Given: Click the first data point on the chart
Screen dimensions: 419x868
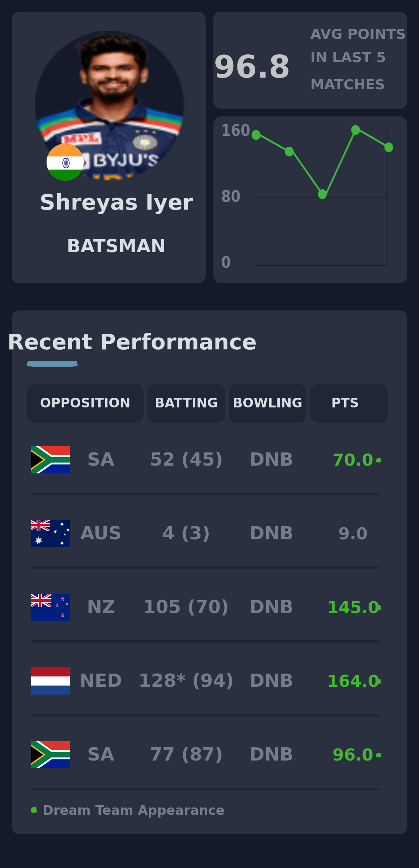Looking at the screenshot, I should pyautogui.click(x=256, y=135).
